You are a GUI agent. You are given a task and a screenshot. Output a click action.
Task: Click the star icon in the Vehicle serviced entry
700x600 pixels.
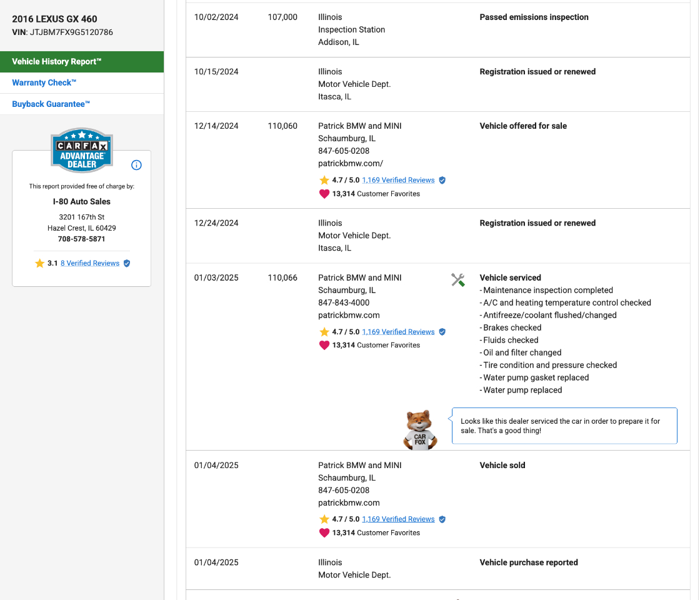(324, 332)
